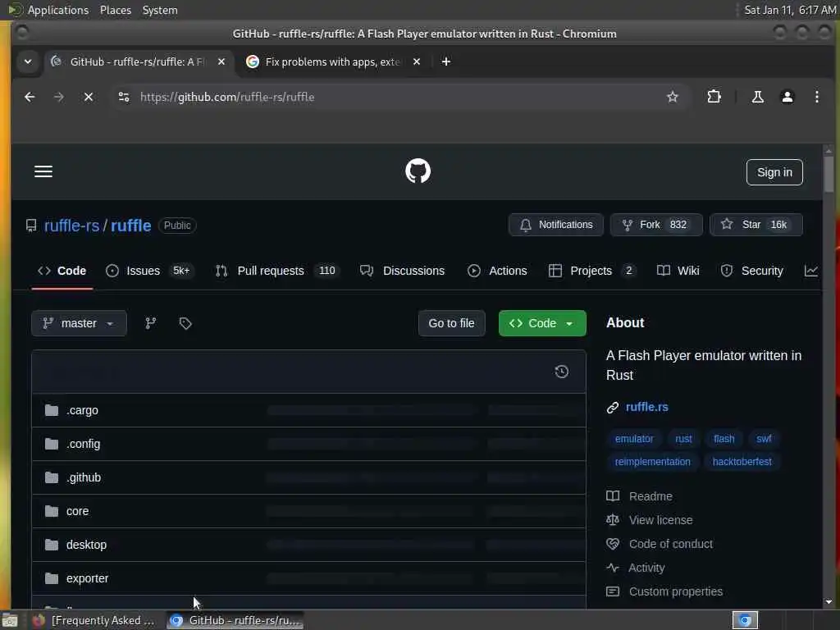Open the .github folder
This screenshot has width=840, height=630.
(x=84, y=478)
